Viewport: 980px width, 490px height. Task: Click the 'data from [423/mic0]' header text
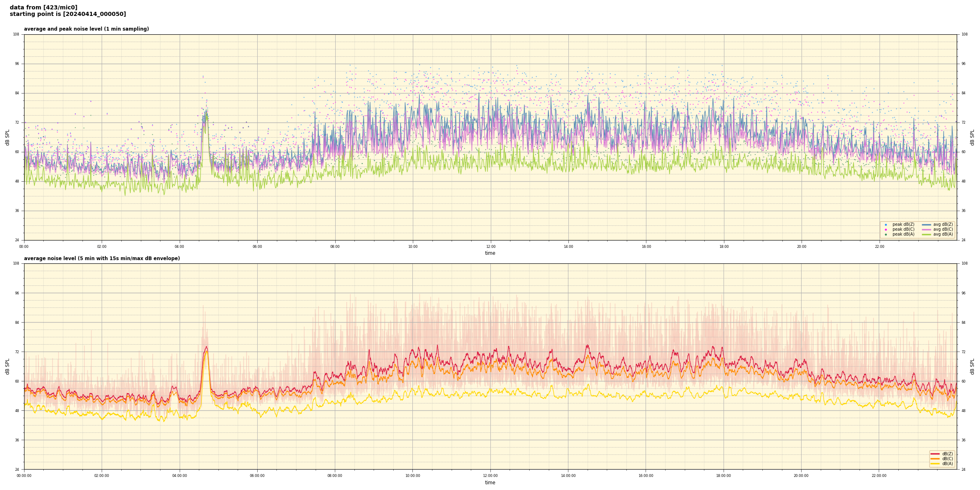pos(43,7)
